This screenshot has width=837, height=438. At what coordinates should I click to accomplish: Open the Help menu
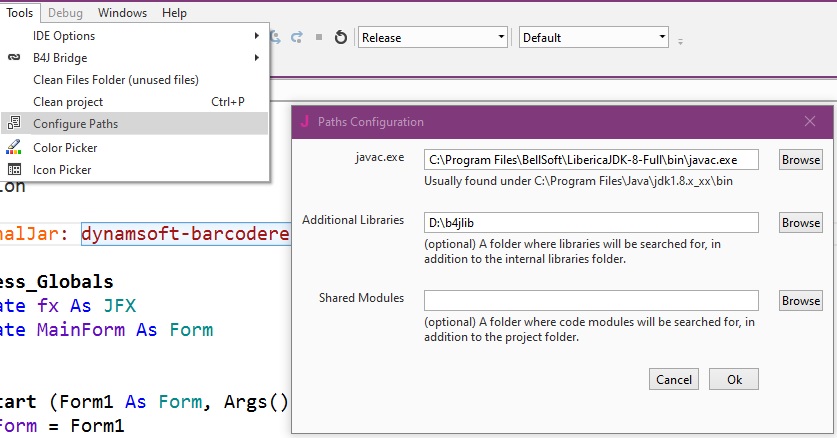(x=174, y=13)
